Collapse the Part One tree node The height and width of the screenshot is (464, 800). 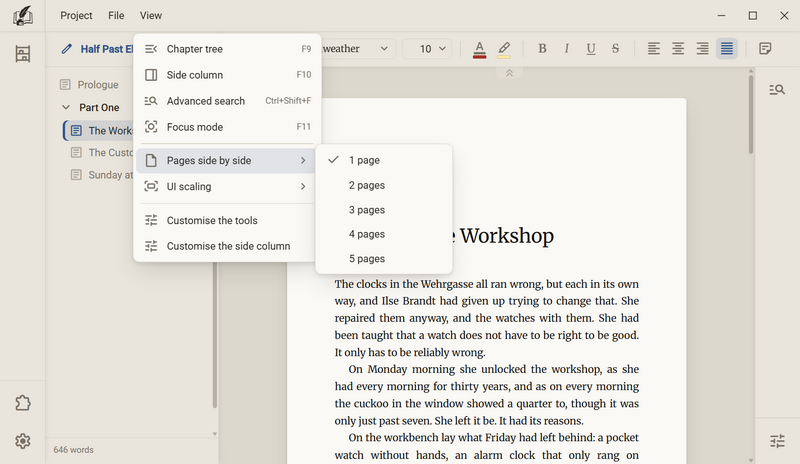pos(66,108)
